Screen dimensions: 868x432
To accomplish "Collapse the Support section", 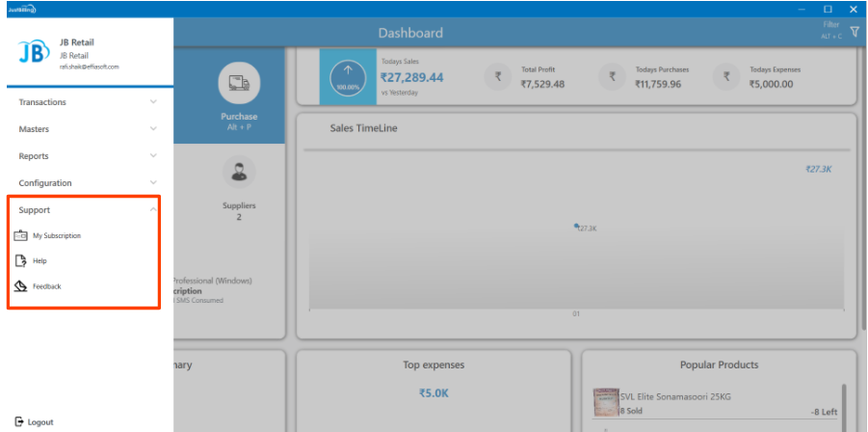I will tap(152, 209).
